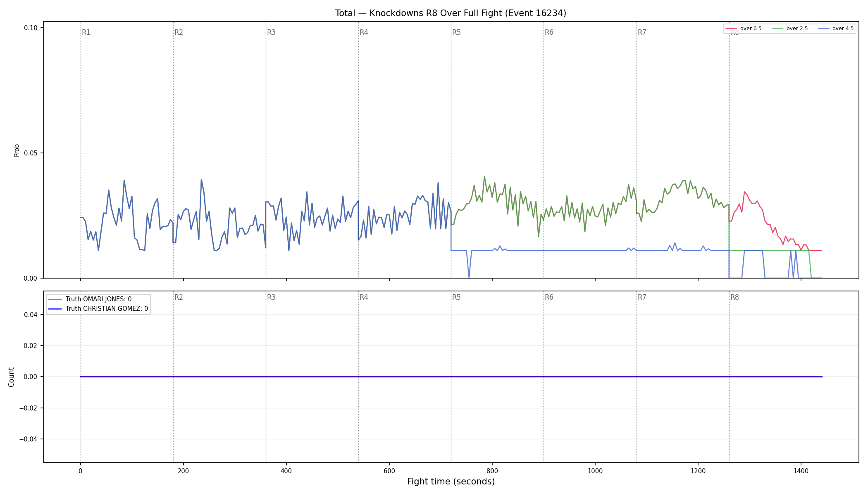The image size is (868, 496).
Task: Click the R1 round marker in top chart
Action: click(x=86, y=32)
